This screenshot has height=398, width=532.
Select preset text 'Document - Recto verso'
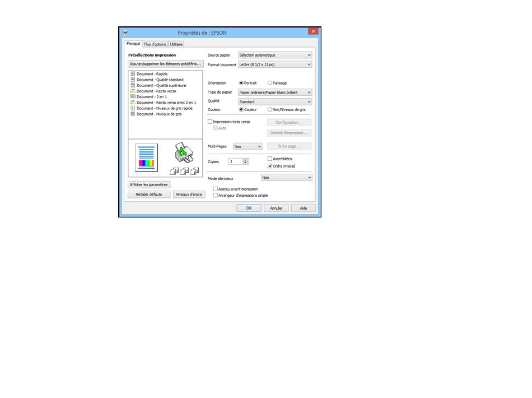click(156, 91)
